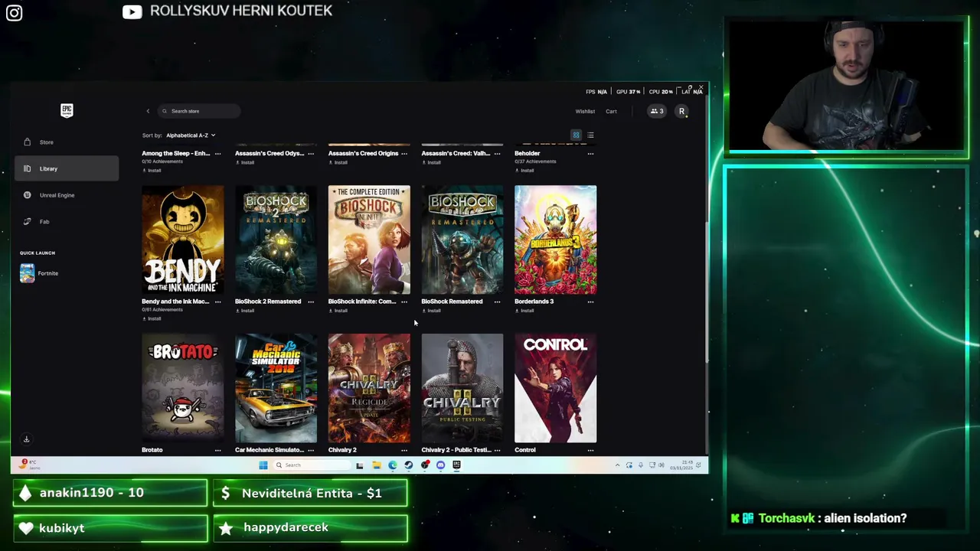Open options menu for Brotato
The height and width of the screenshot is (551, 980).
click(217, 450)
